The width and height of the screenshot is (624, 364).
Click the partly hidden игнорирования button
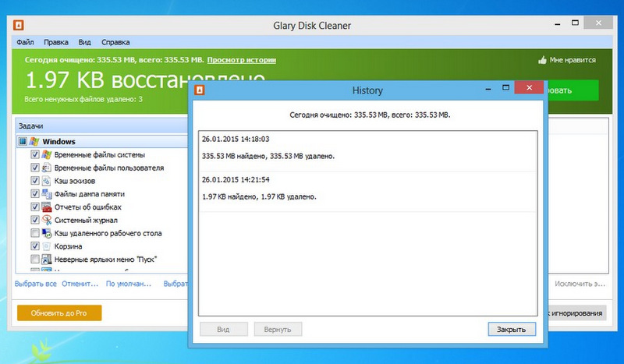coord(577,313)
